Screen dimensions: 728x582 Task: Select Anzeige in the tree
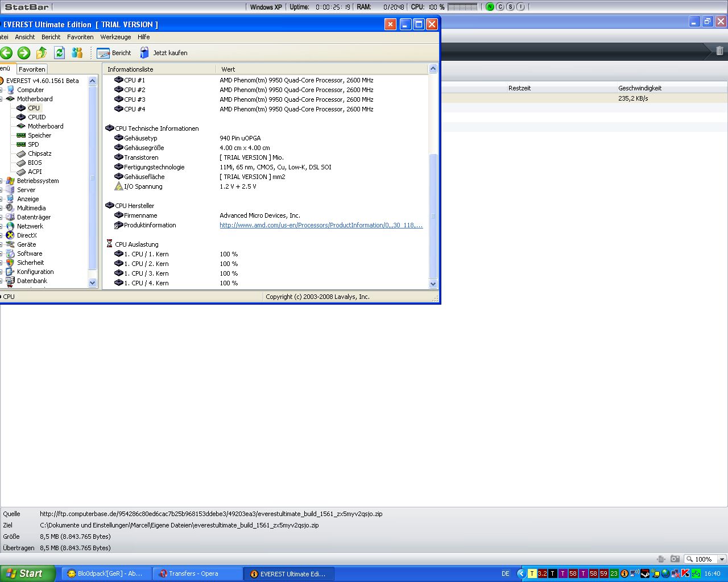(28, 199)
